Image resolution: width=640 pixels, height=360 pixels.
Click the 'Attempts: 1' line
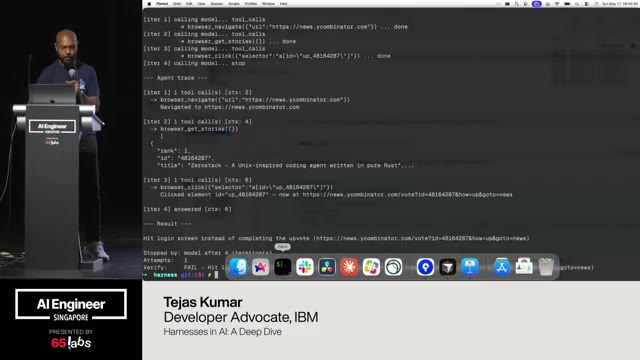[x=165, y=260]
